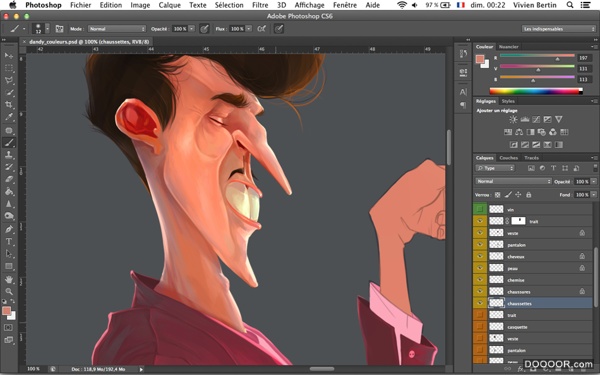Open the Flux value dropdown arrow

(x=249, y=29)
